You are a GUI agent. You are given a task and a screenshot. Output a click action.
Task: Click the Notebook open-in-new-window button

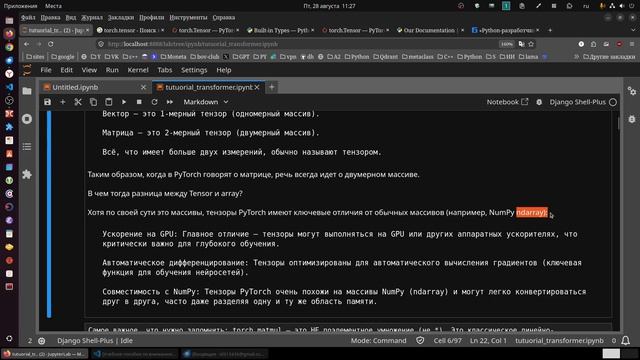[507, 102]
